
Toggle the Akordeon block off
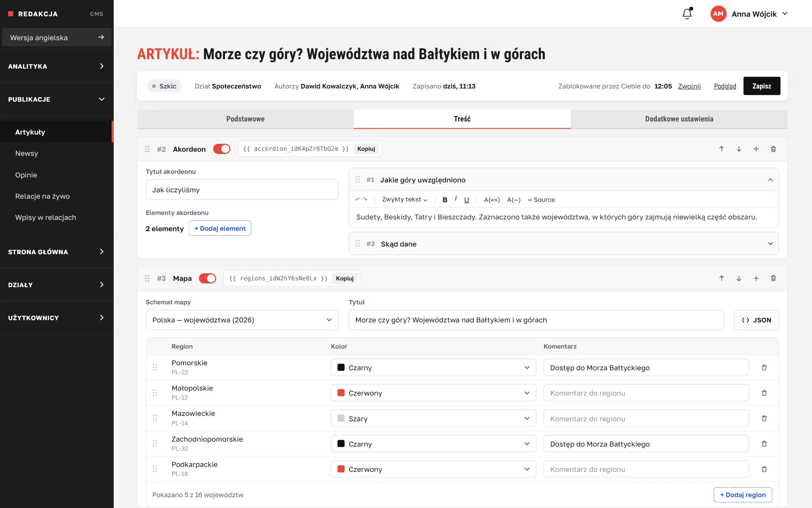(221, 149)
